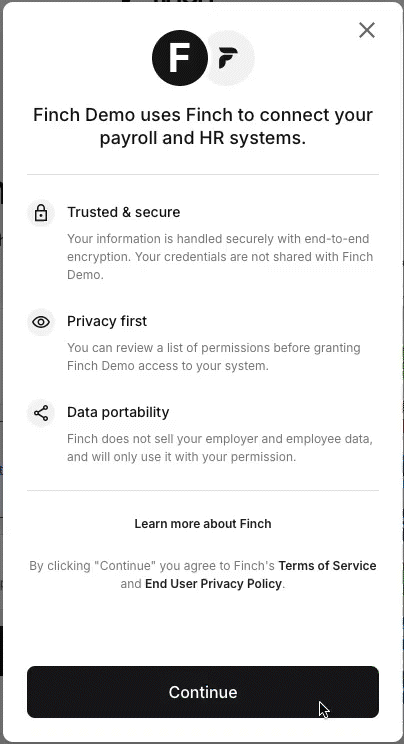Click the share icon beside Data portability
The image size is (404, 744).
coord(41,413)
